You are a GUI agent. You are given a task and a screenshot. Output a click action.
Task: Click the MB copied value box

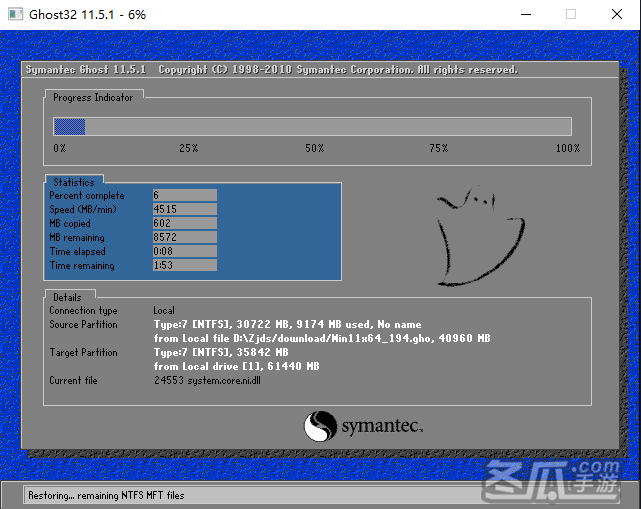184,224
